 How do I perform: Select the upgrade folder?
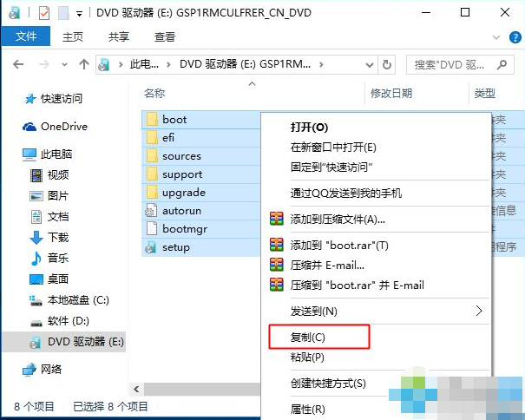[184, 193]
